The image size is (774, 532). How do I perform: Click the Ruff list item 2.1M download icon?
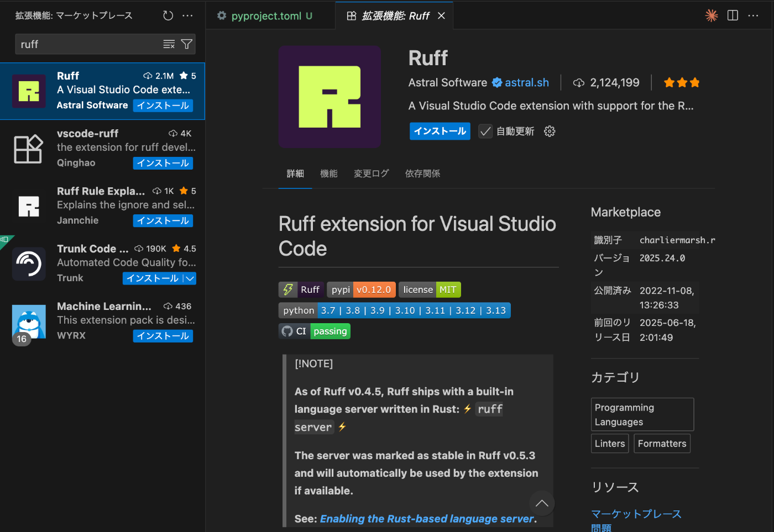(148, 76)
